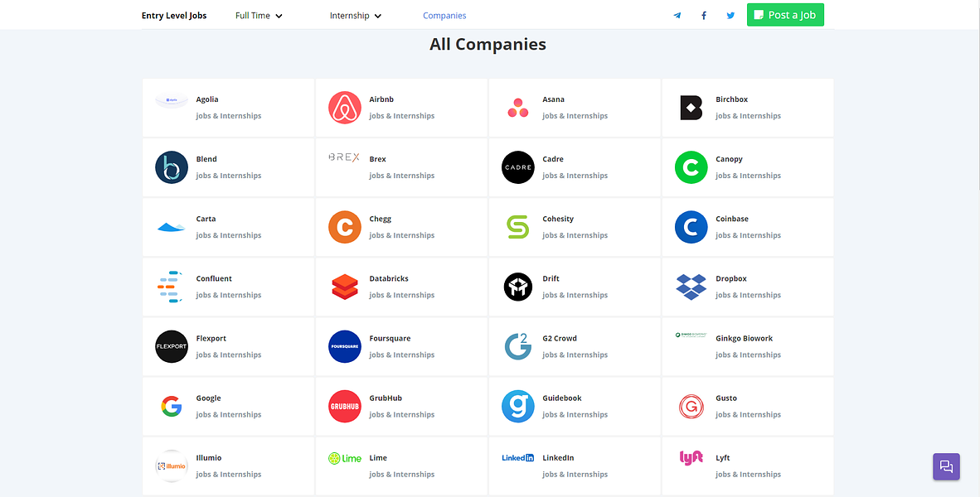Click the Cadre logo
The image size is (980, 497).
[x=517, y=167]
